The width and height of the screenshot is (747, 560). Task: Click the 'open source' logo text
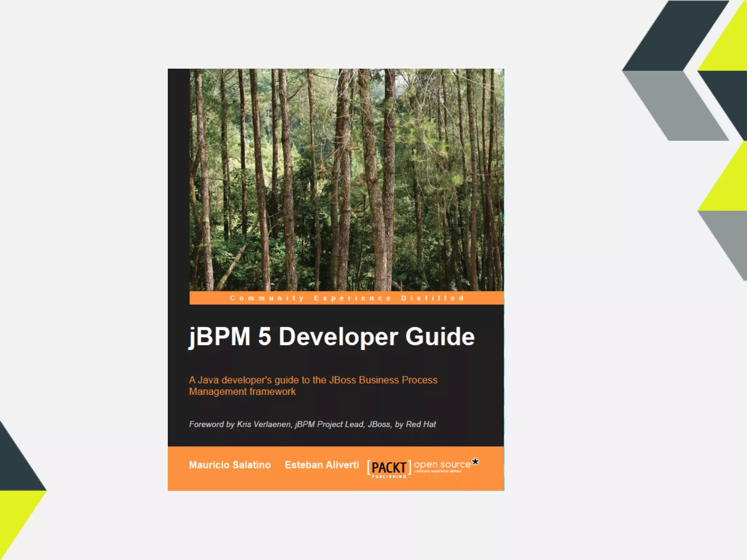click(442, 464)
